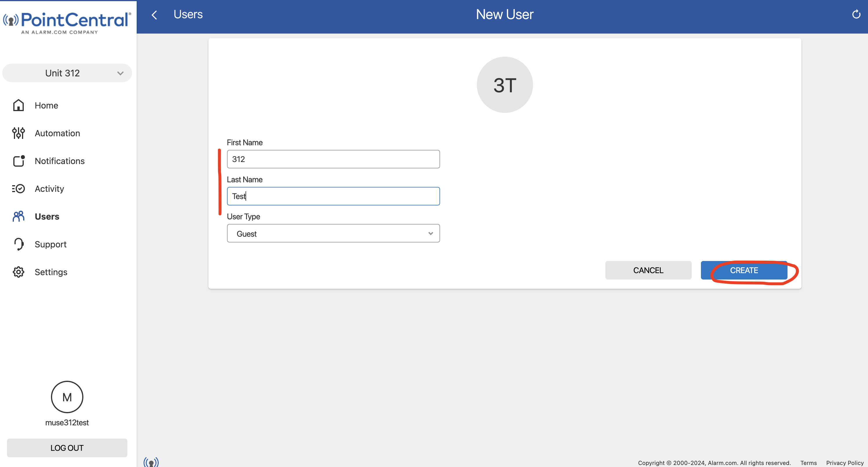Expand the User Type Guest dropdown
This screenshot has height=467, width=868.
(x=333, y=233)
